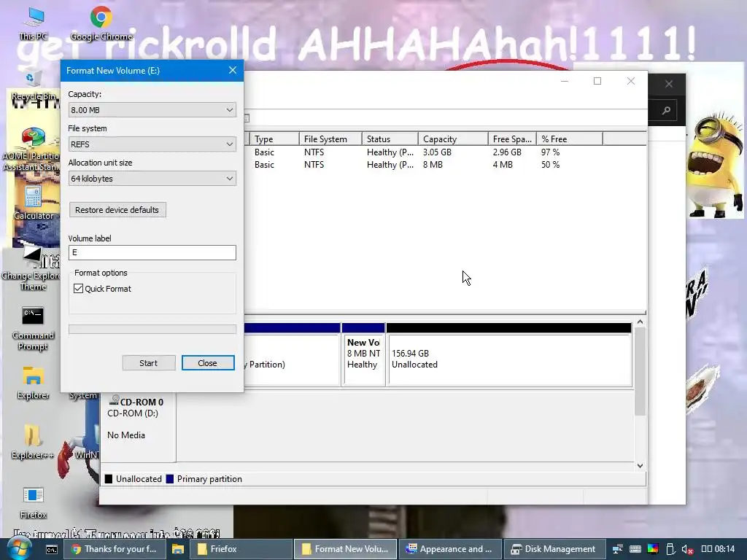Launch Firefox from the desktop

33,502
